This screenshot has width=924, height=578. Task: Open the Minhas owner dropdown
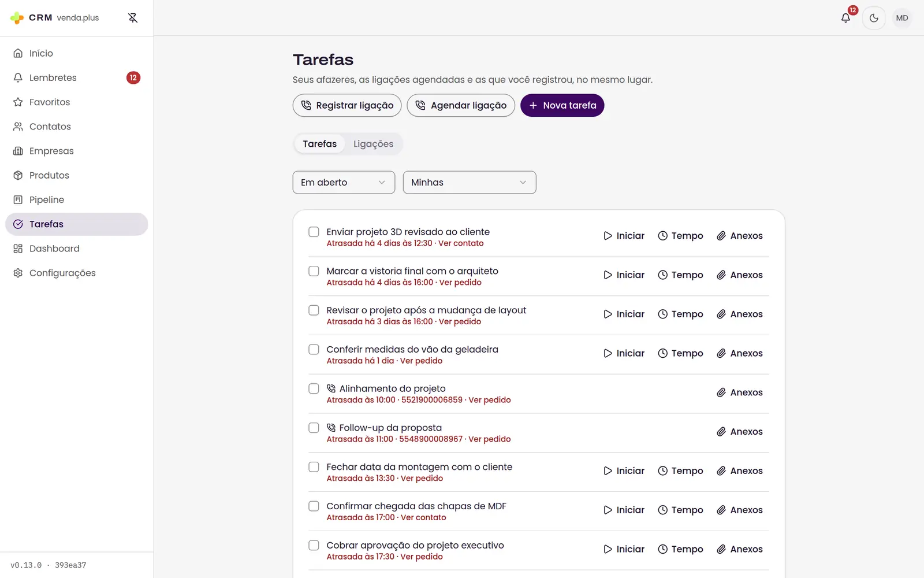coord(470,182)
